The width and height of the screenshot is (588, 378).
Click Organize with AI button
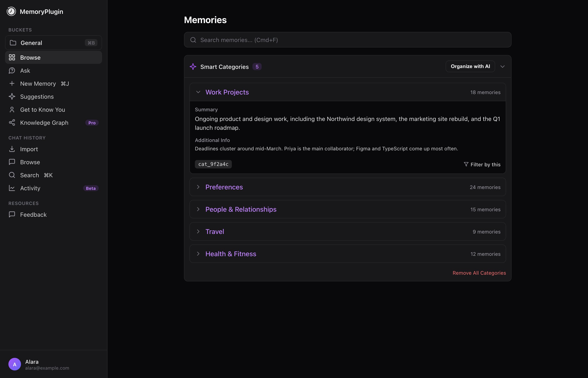[470, 66]
